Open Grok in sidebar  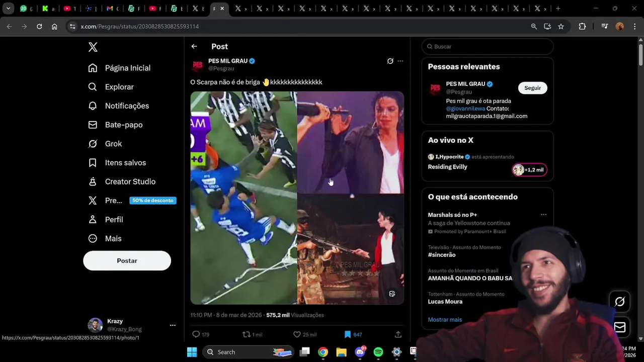point(105,144)
